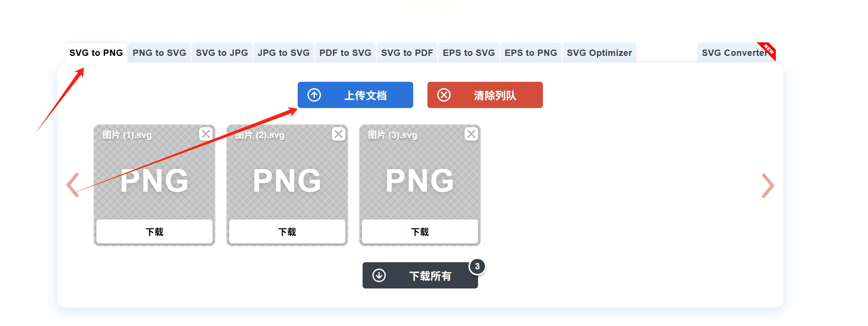Download the converted 图片 (2) PNG
This screenshot has height=326, width=868.
(287, 232)
